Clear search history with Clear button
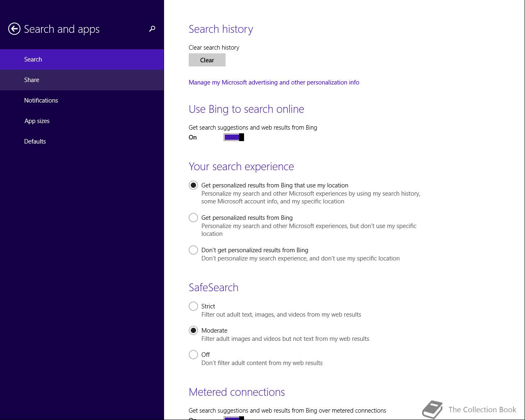The image size is (525, 420). point(207,60)
